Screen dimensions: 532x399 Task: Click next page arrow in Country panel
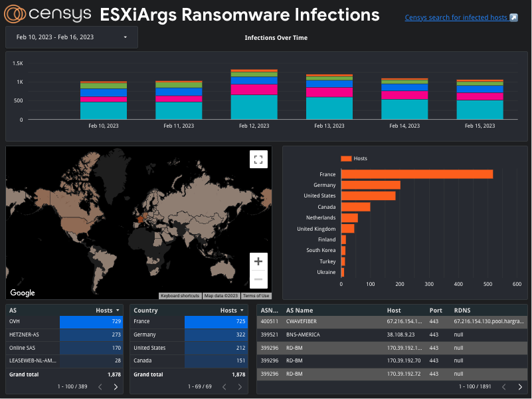[x=240, y=386]
